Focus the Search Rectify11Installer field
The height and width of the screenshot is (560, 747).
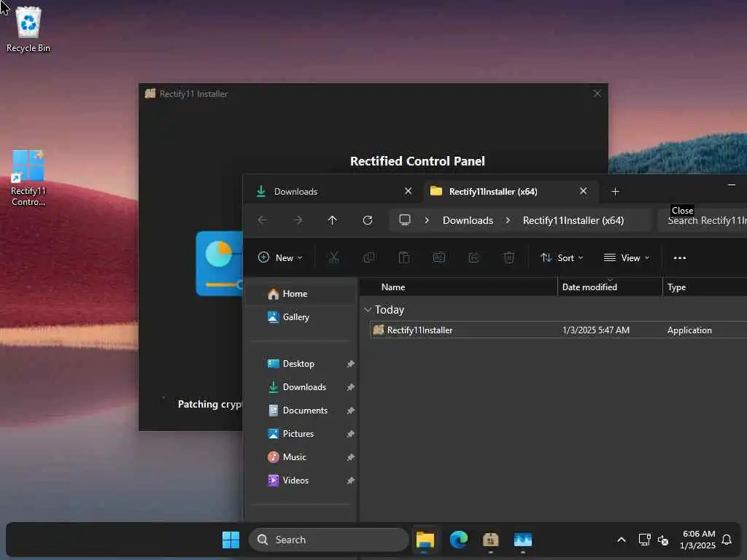(x=703, y=220)
